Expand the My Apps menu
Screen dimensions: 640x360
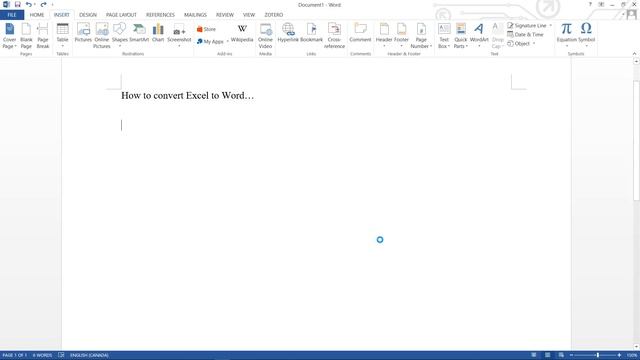coord(212,42)
